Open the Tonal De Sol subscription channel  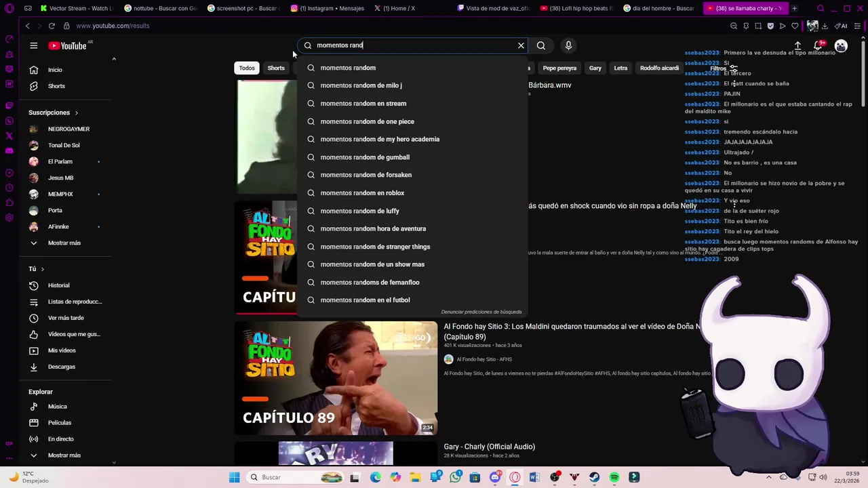pyautogui.click(x=66, y=145)
